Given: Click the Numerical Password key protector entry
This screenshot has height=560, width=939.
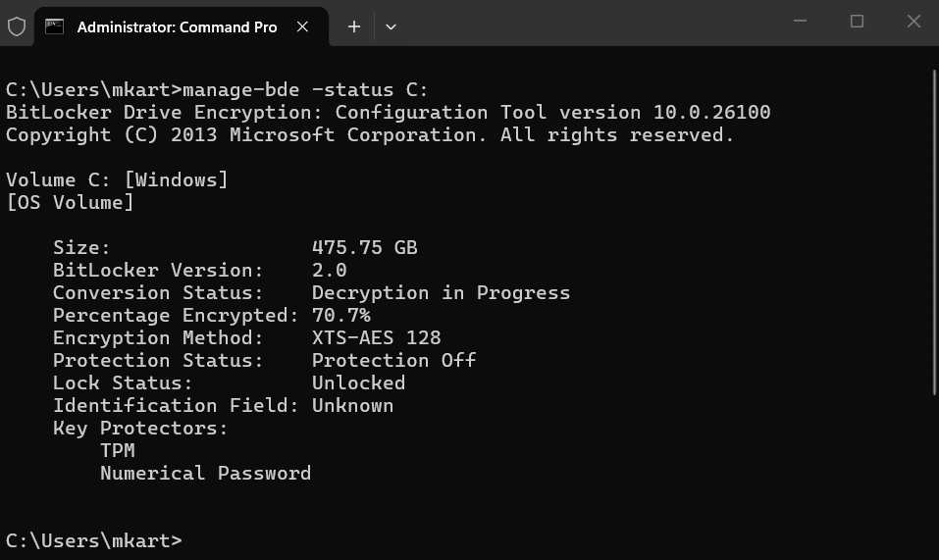Looking at the screenshot, I should coord(205,473).
